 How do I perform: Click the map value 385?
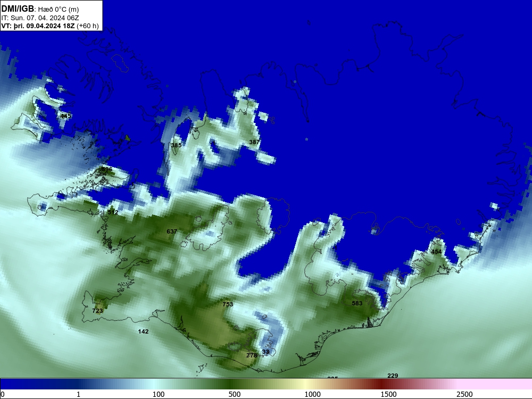point(176,145)
